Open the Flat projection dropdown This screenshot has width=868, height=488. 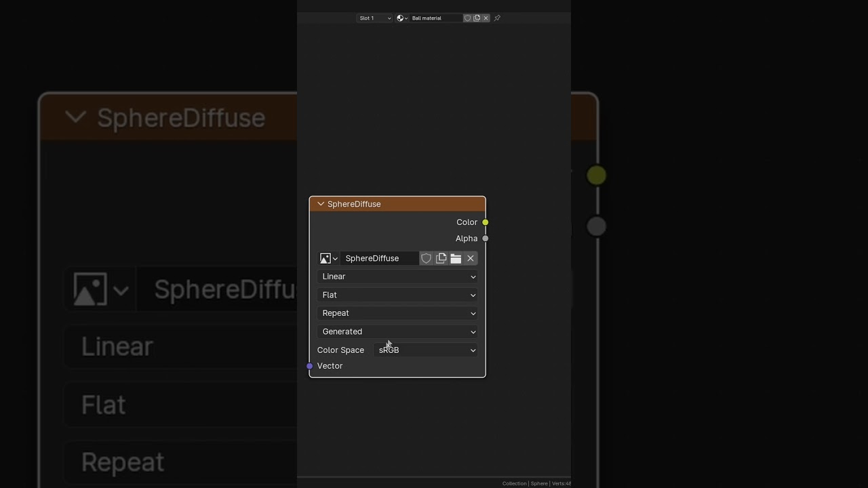tap(397, 295)
